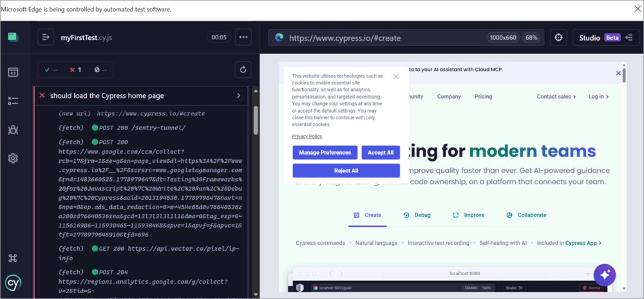Viewport: 644px width, 299px height.
Task: Open the Debug bug icon in the sidebar
Action: (13, 130)
